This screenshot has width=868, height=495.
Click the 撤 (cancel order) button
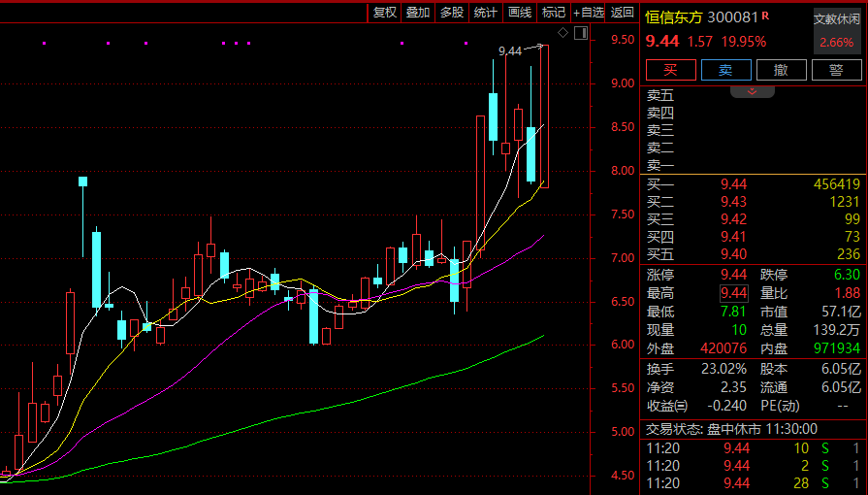point(781,70)
